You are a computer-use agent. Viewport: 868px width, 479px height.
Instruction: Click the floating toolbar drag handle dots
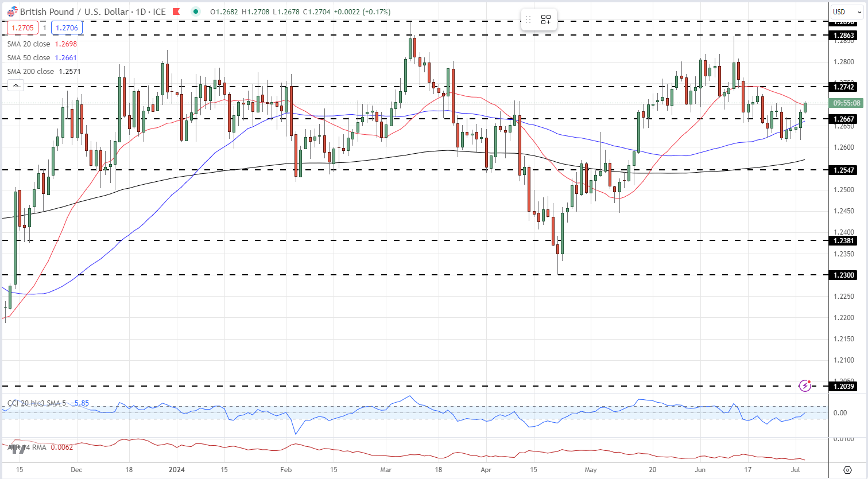[x=528, y=20]
